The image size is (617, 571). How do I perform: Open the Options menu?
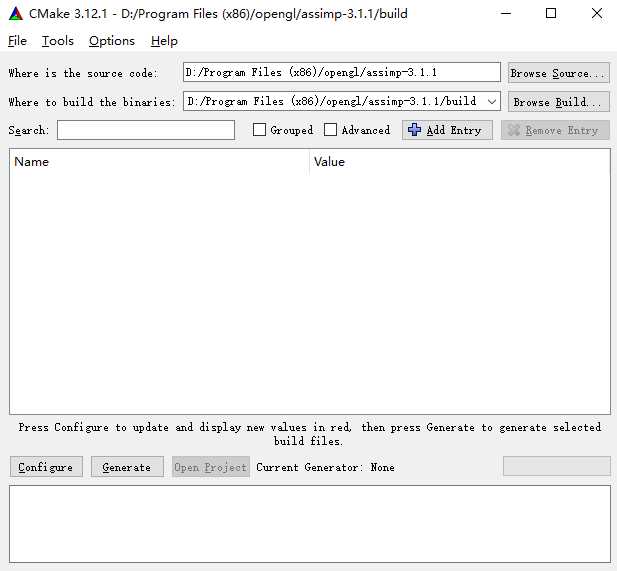click(x=112, y=41)
